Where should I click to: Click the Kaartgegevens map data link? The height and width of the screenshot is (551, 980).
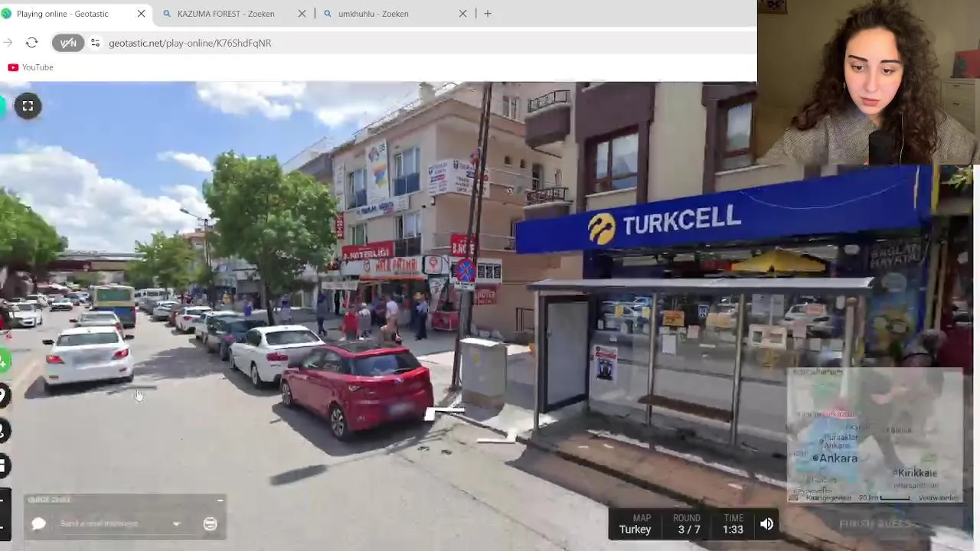tap(828, 497)
